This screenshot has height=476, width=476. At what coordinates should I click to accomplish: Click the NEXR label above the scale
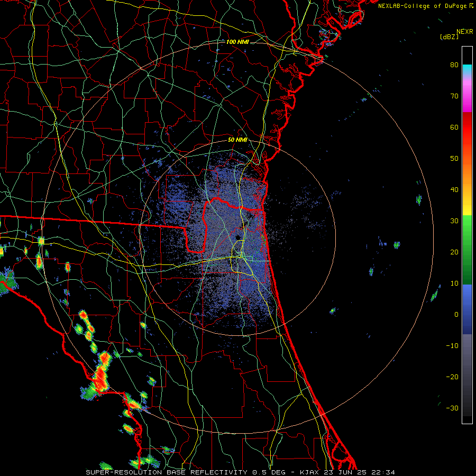[465, 32]
